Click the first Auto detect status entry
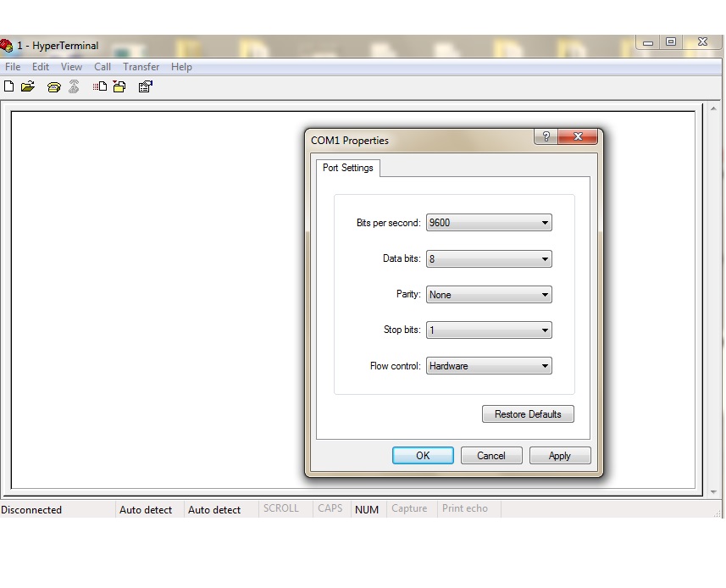This screenshot has height=588, width=726. point(146,510)
